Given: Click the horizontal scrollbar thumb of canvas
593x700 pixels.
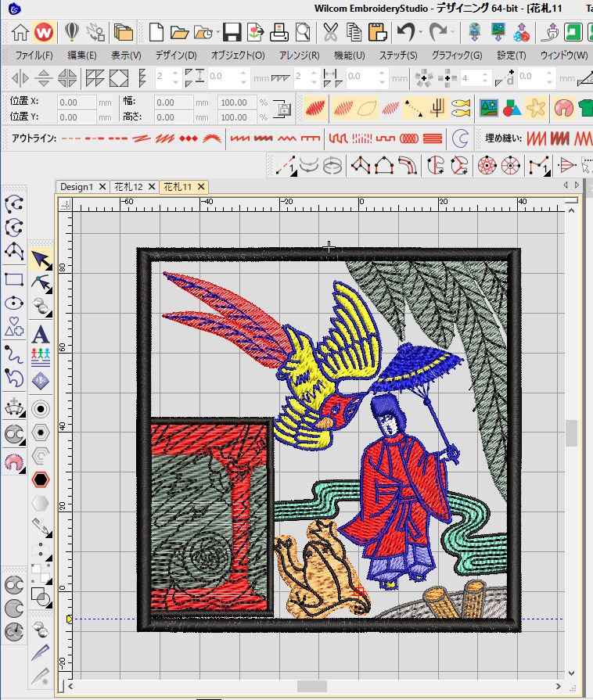Looking at the screenshot, I should 311,686.
